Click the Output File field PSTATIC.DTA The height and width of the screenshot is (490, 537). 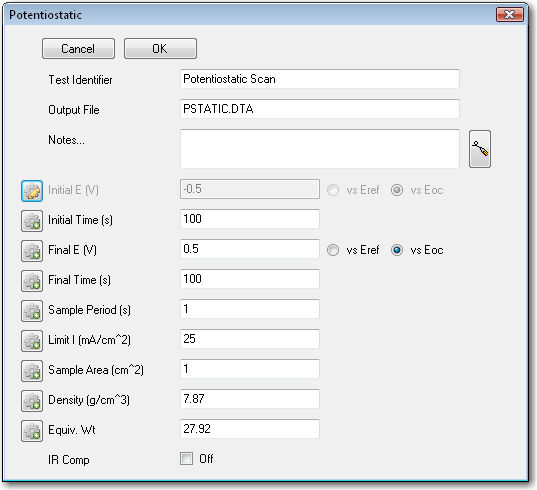tap(320, 109)
